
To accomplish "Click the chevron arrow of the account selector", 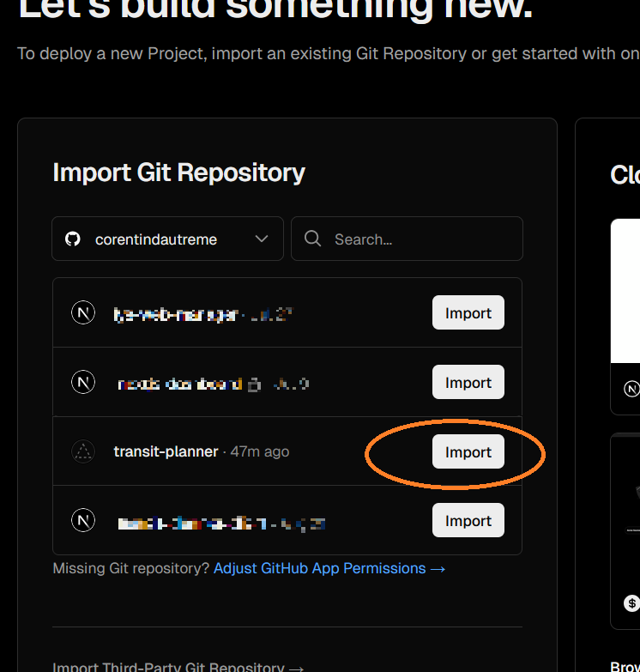I will [x=262, y=239].
